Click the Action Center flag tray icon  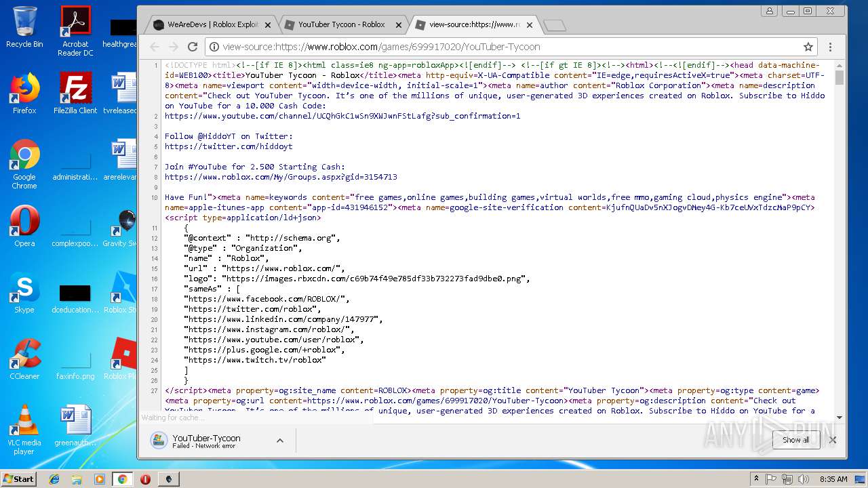pos(771,479)
